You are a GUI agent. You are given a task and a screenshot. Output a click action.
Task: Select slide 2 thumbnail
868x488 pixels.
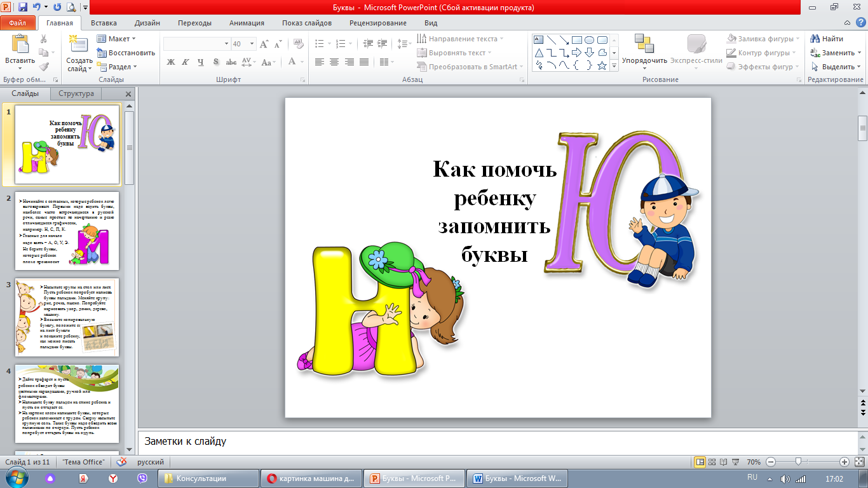(67, 231)
